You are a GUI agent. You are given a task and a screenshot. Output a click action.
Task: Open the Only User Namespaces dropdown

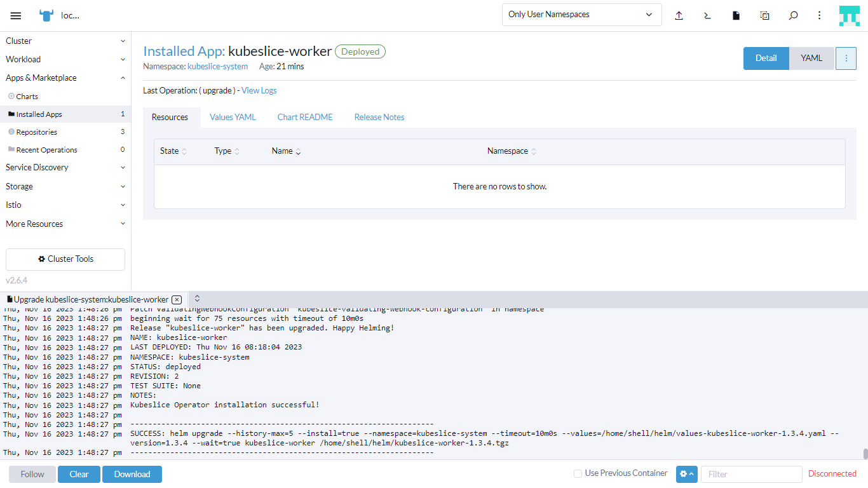tap(581, 15)
